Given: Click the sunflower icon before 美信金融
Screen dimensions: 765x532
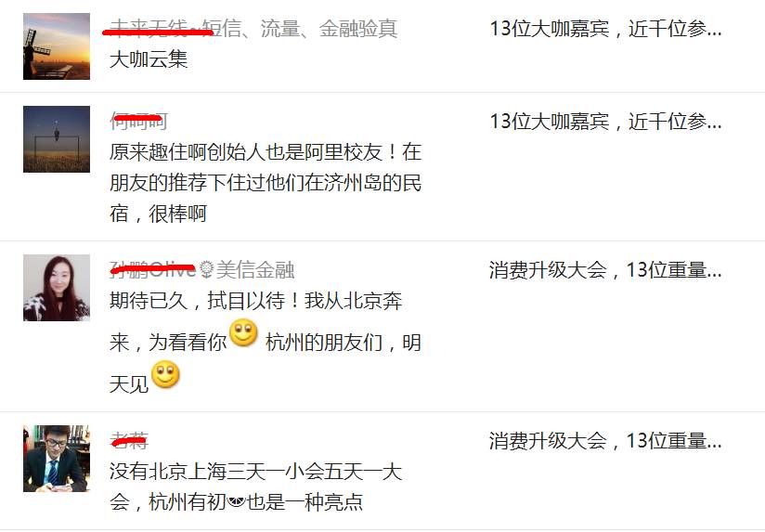Looking at the screenshot, I should coord(206,269).
